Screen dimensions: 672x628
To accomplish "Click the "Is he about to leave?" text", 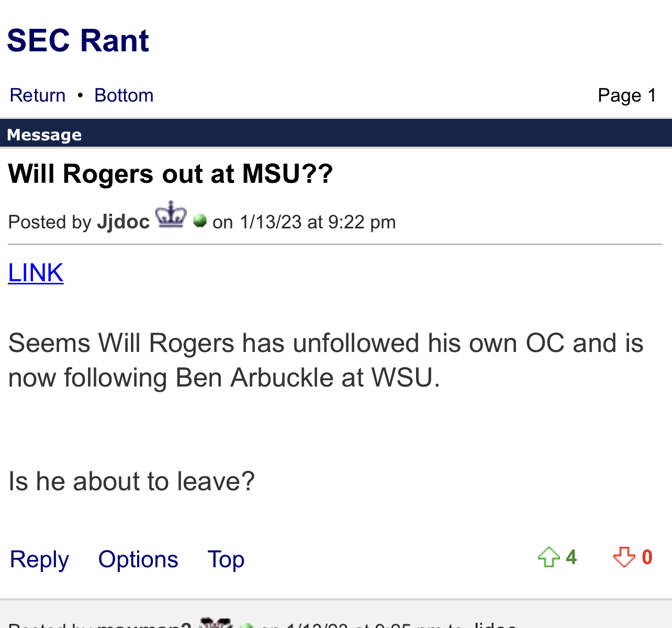I will tap(131, 481).
